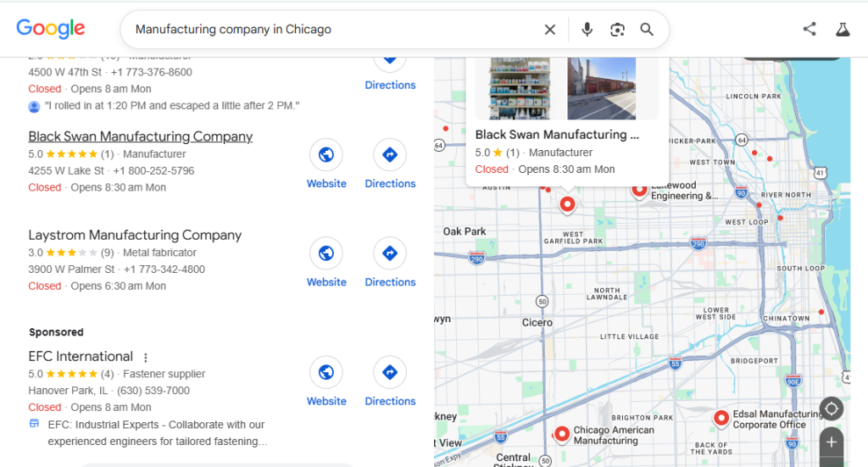
Task: Open Search Labs flask icon
Action: [843, 29]
